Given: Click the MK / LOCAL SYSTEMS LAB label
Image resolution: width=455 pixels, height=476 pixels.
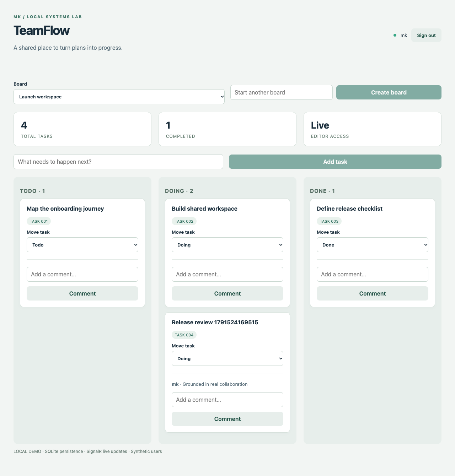Looking at the screenshot, I should click(x=48, y=17).
